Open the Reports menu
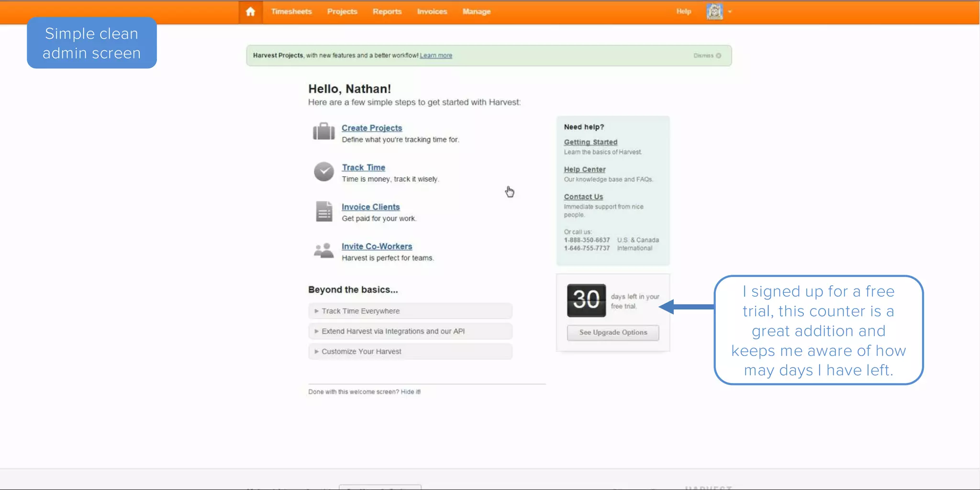The width and height of the screenshot is (980, 490). 387,11
